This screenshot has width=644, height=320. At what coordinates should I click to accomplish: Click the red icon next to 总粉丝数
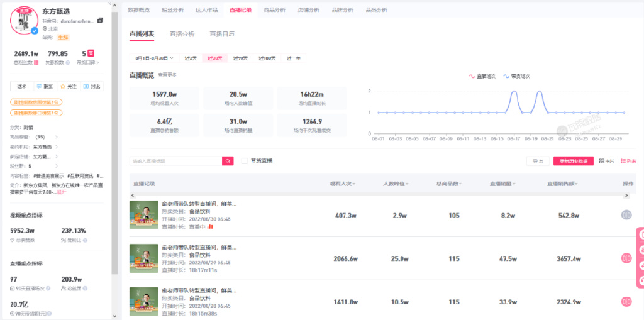[x=36, y=62]
